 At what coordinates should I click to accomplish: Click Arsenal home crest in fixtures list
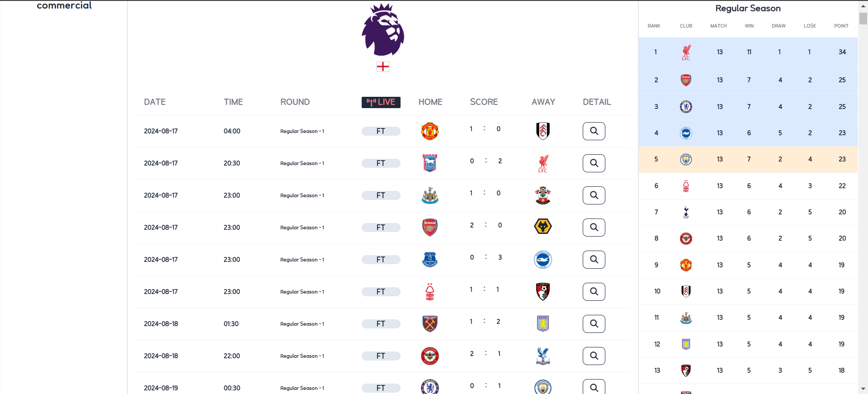click(430, 228)
